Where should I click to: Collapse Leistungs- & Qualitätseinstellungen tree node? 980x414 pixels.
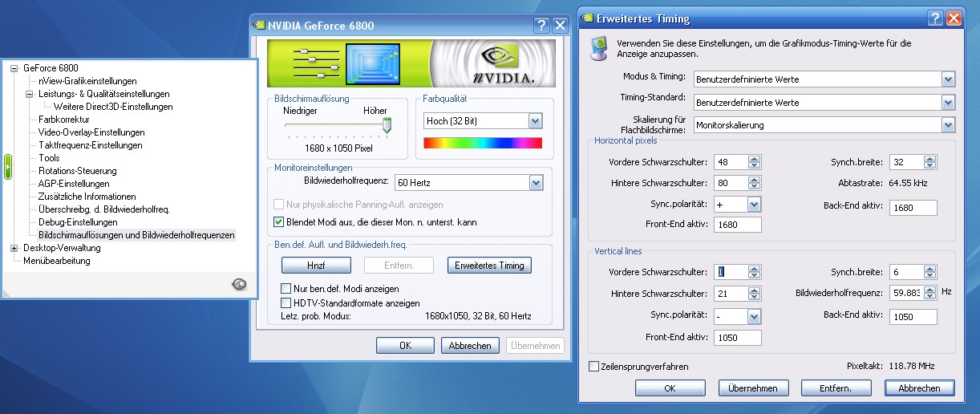click(x=29, y=94)
